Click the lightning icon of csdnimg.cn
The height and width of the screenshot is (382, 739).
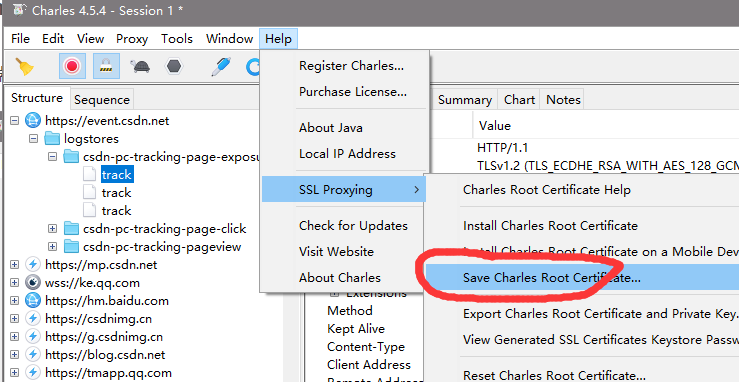(33, 319)
